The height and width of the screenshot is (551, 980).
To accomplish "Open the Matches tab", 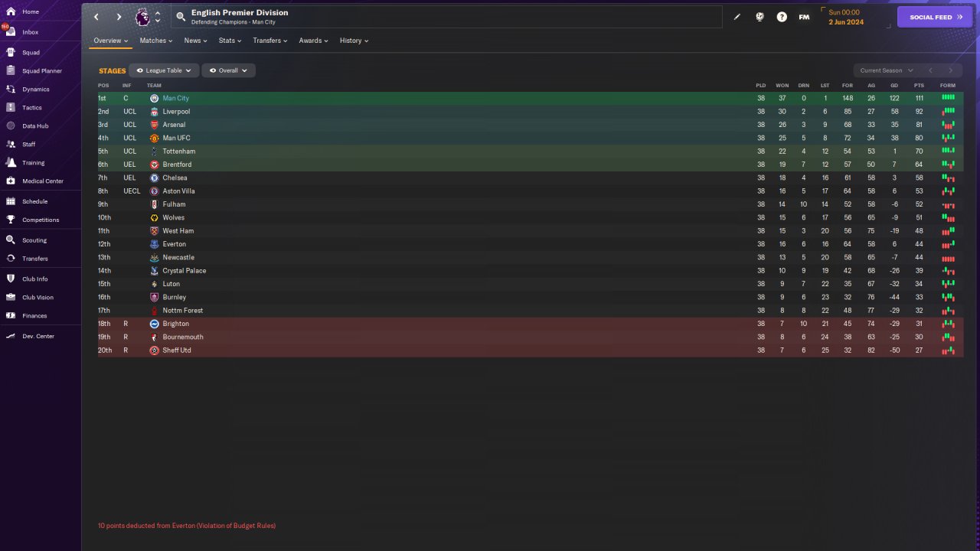I will pyautogui.click(x=156, y=41).
